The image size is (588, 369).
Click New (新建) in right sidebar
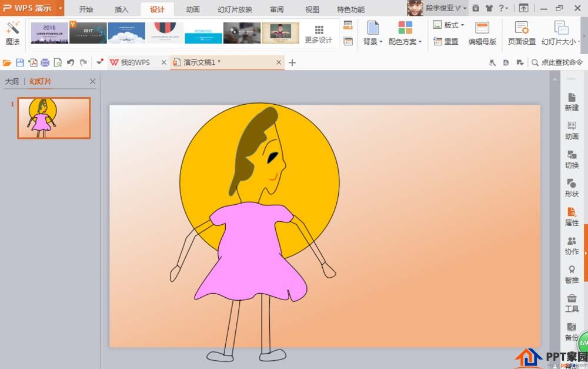pos(572,102)
